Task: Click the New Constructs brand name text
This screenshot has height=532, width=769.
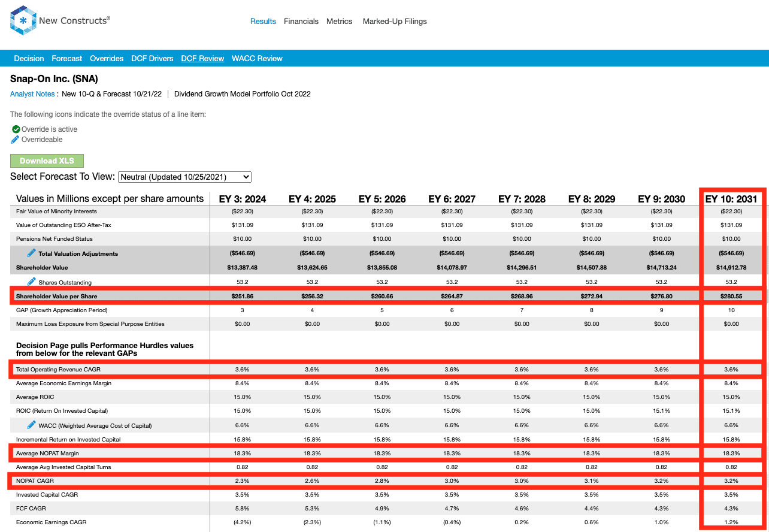Action: pyautogui.click(x=74, y=21)
